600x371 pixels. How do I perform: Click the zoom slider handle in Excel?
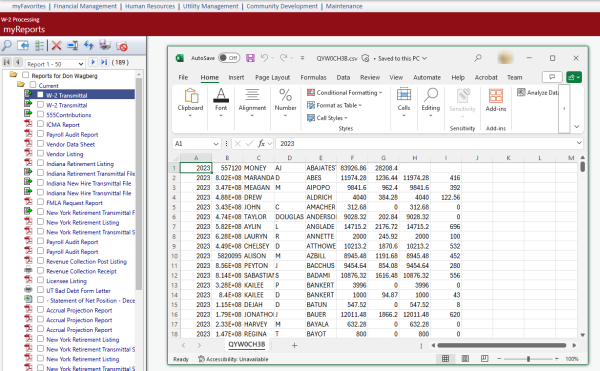coord(528,359)
